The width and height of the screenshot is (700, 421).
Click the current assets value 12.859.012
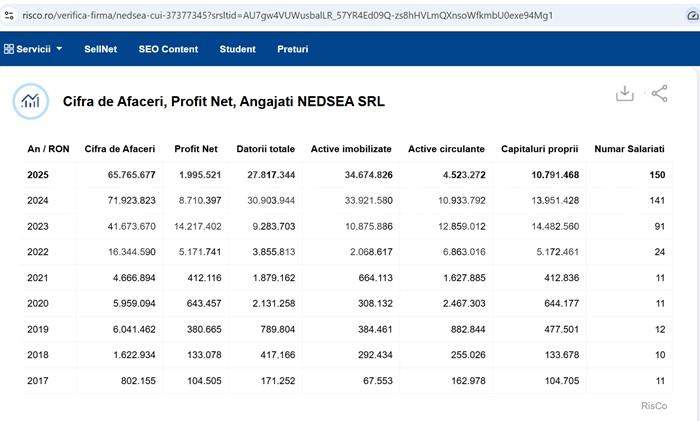[x=462, y=226]
